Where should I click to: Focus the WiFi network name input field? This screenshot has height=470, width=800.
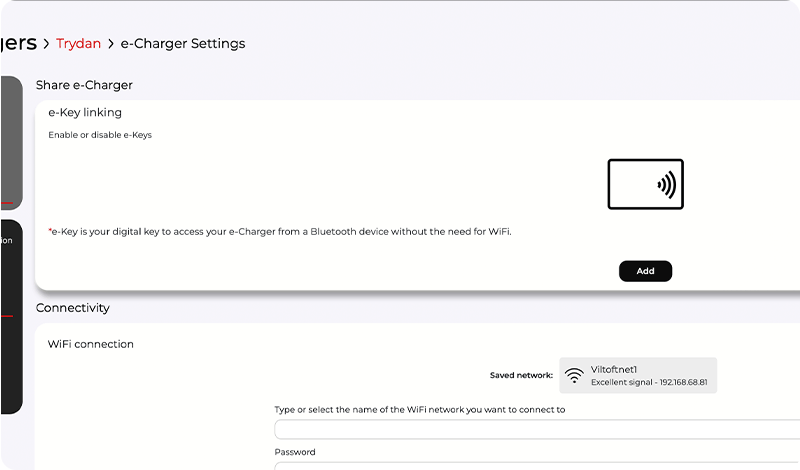(x=536, y=430)
